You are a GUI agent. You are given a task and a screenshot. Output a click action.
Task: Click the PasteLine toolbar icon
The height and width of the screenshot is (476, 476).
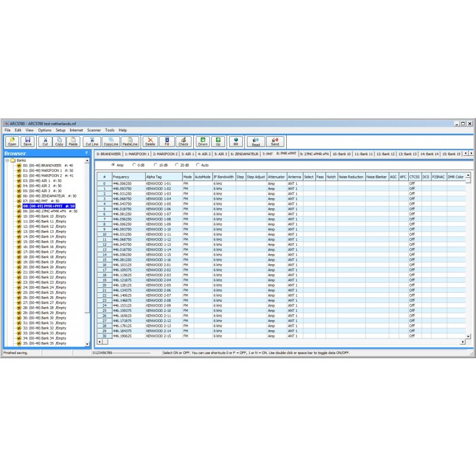point(130,142)
